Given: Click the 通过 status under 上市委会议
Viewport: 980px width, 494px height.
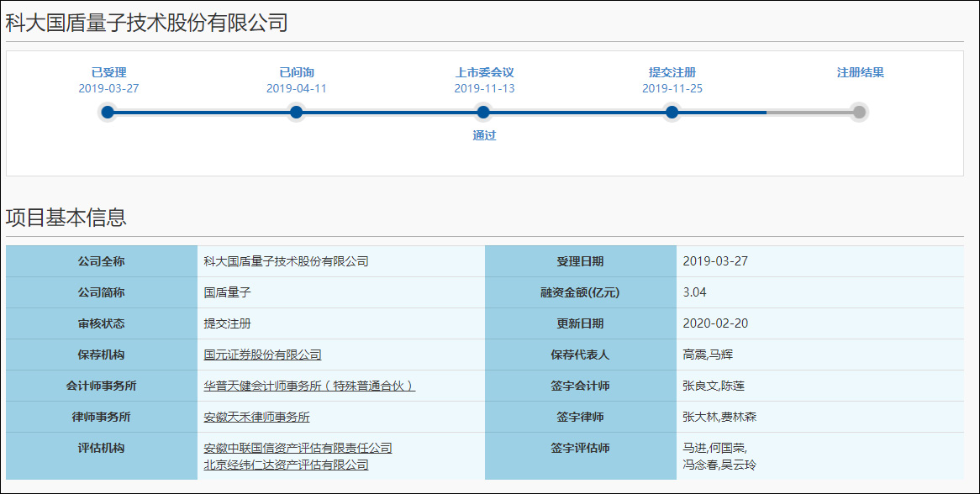Looking at the screenshot, I should 484,135.
